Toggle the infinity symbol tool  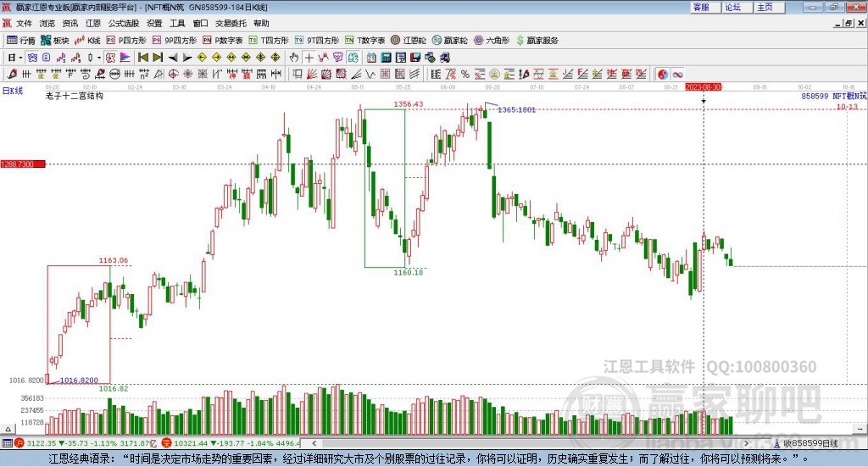[677, 74]
